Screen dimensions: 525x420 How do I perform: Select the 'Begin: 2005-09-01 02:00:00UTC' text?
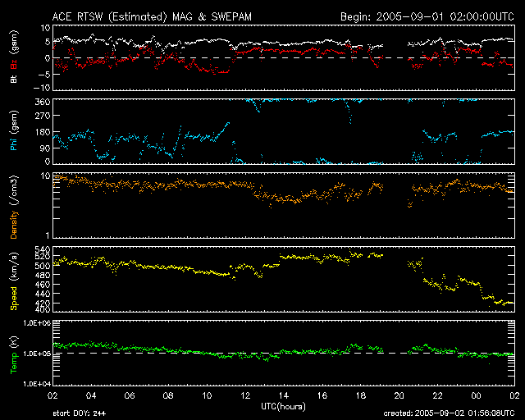click(x=427, y=16)
